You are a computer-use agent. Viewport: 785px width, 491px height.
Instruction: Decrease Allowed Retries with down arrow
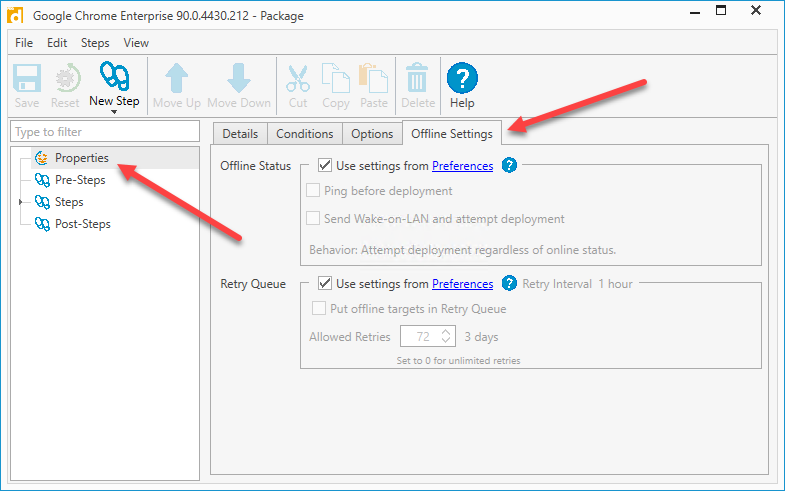click(x=446, y=341)
